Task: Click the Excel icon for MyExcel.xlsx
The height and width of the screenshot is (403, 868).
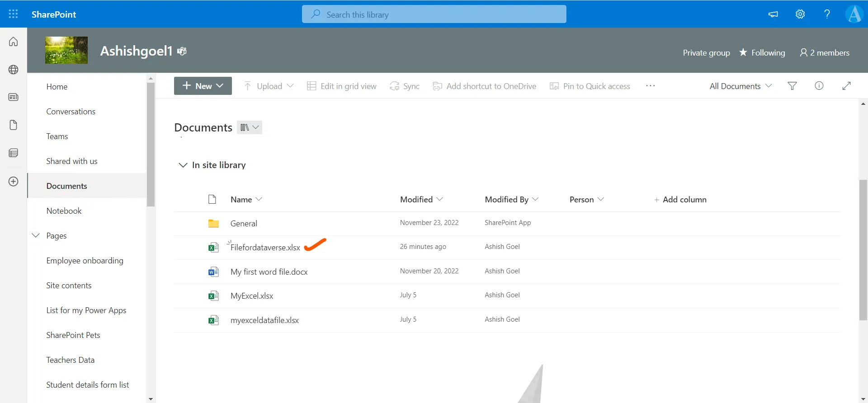Action: point(213,296)
